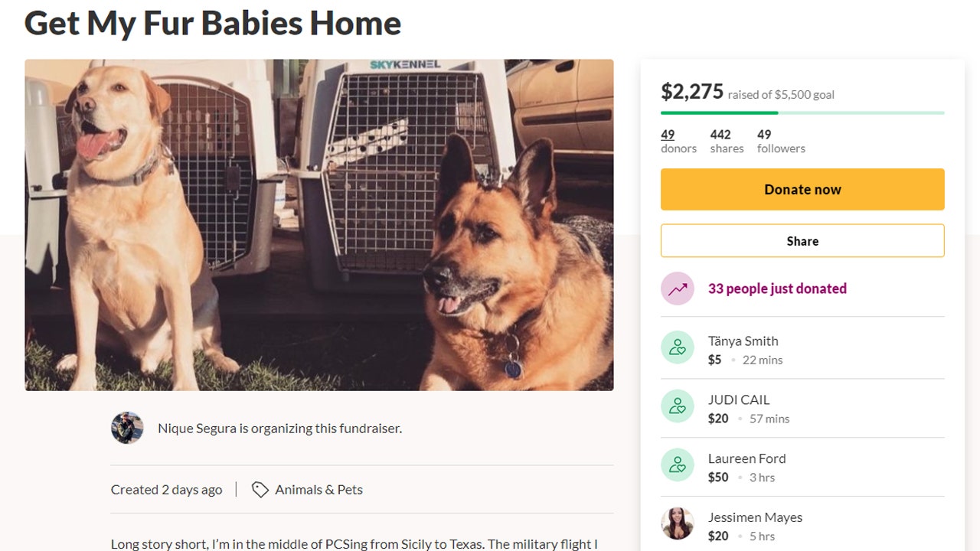Click the fundraiser progress bar

click(802, 112)
